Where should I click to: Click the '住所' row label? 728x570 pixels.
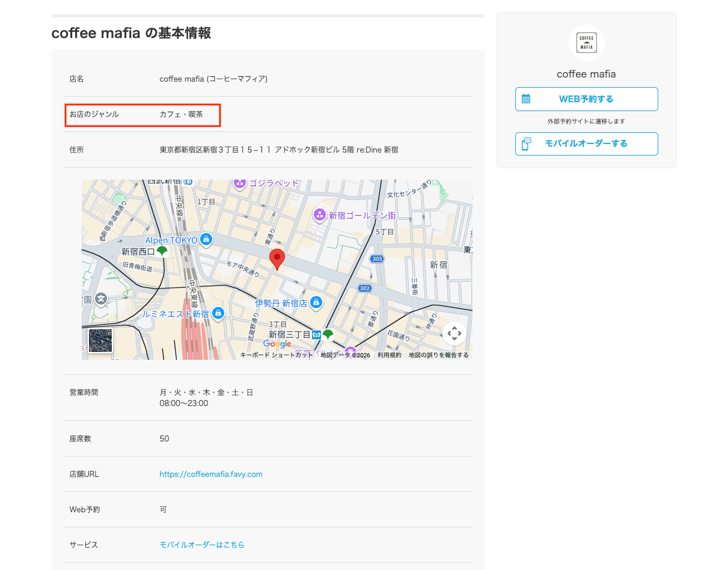coord(76,150)
